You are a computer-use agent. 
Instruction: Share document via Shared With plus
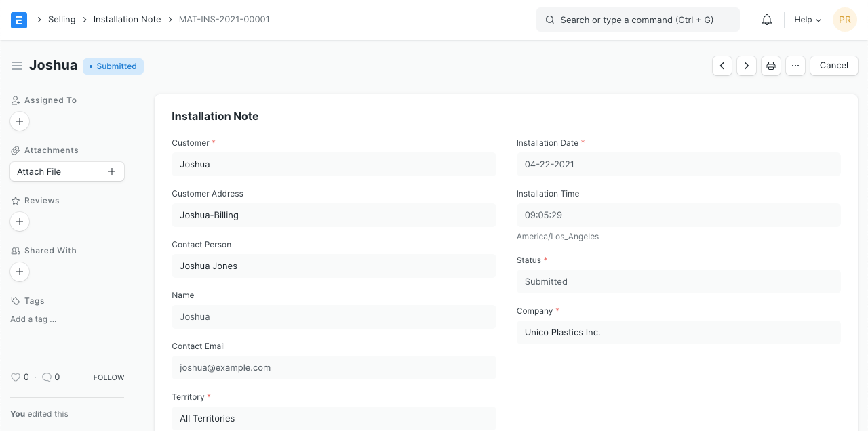pos(20,272)
